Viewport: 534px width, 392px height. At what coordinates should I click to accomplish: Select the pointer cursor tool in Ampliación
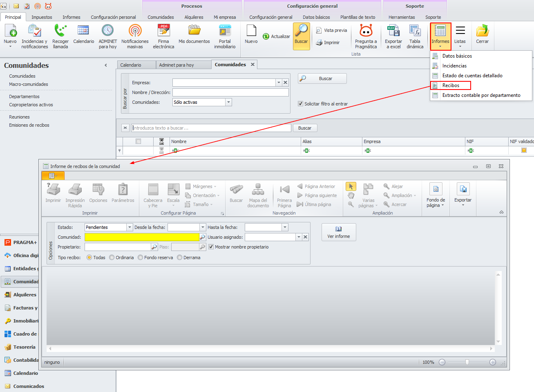pyautogui.click(x=351, y=186)
